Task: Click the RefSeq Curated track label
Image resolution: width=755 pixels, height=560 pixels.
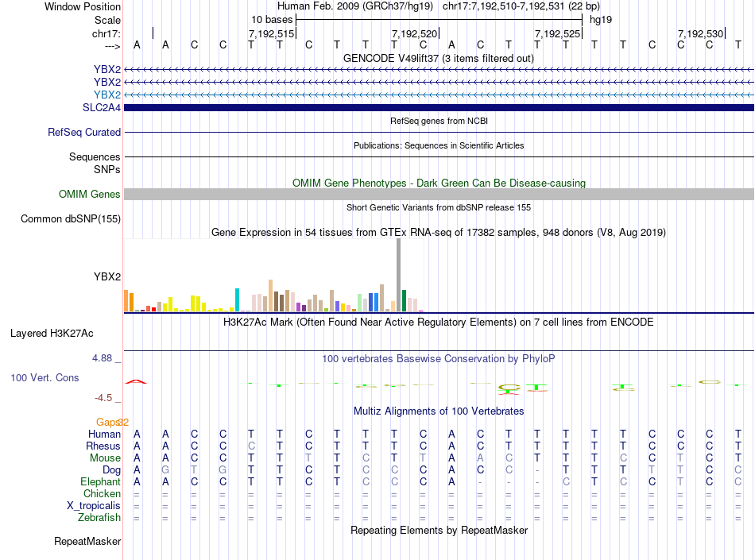Action: tap(84, 132)
